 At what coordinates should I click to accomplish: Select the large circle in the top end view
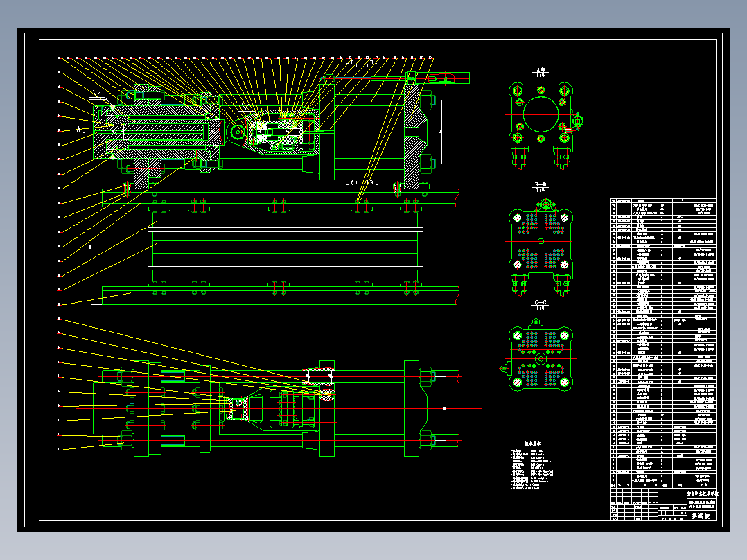click(541, 114)
